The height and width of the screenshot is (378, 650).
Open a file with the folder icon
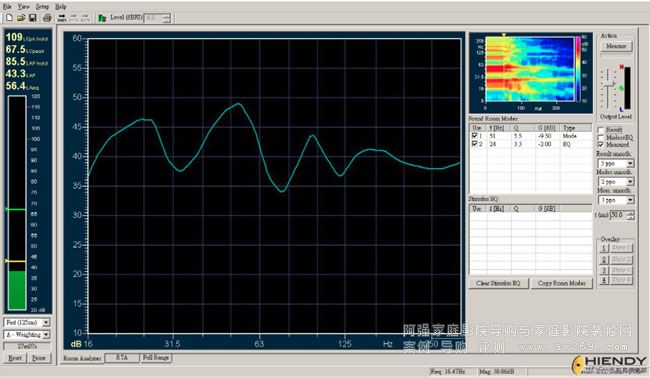tap(21, 18)
